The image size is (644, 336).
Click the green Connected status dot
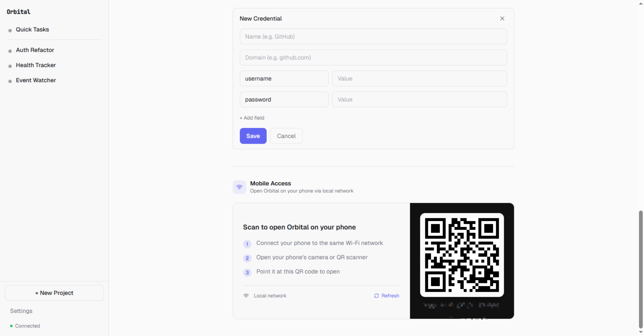point(11,326)
